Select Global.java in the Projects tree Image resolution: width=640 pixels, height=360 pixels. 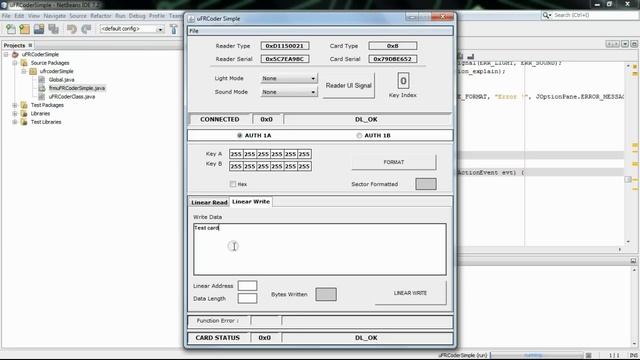[x=62, y=80]
